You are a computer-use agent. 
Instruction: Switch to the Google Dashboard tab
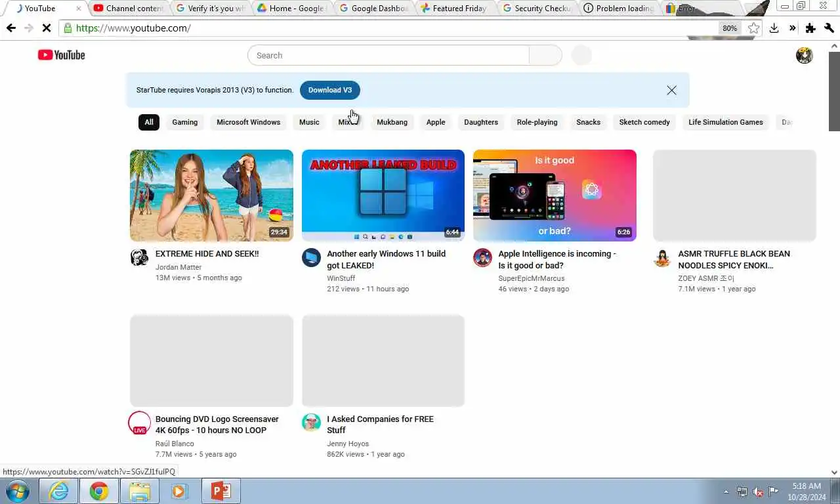tap(374, 9)
